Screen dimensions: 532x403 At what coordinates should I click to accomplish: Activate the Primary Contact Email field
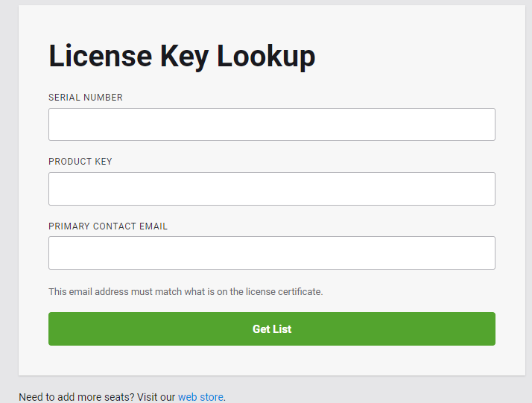pyautogui.click(x=272, y=253)
